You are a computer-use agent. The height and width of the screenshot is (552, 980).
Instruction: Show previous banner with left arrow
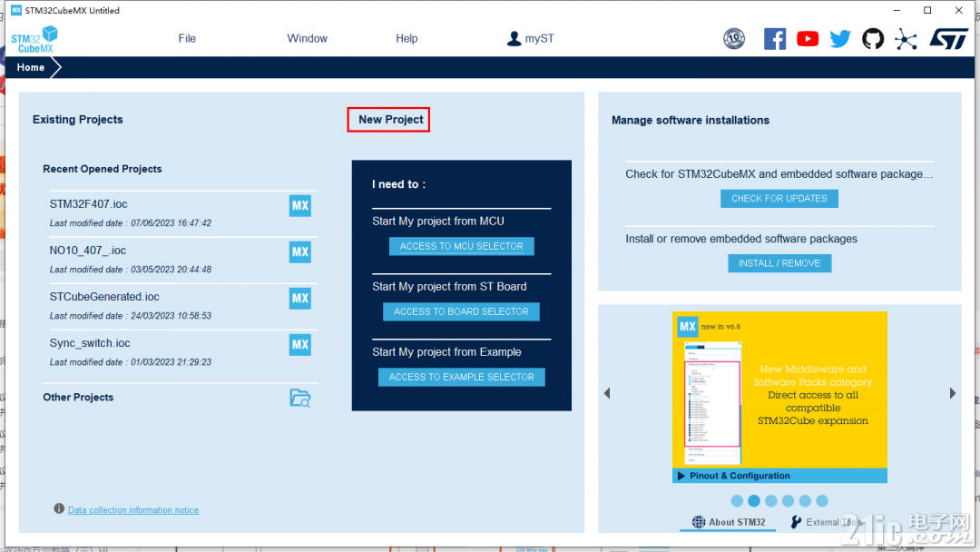pyautogui.click(x=607, y=393)
